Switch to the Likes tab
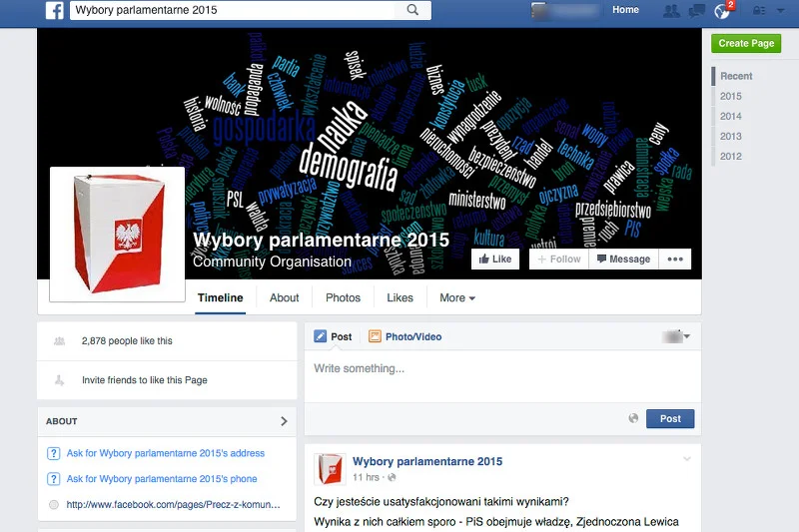This screenshot has height=532, width=799. click(x=400, y=297)
